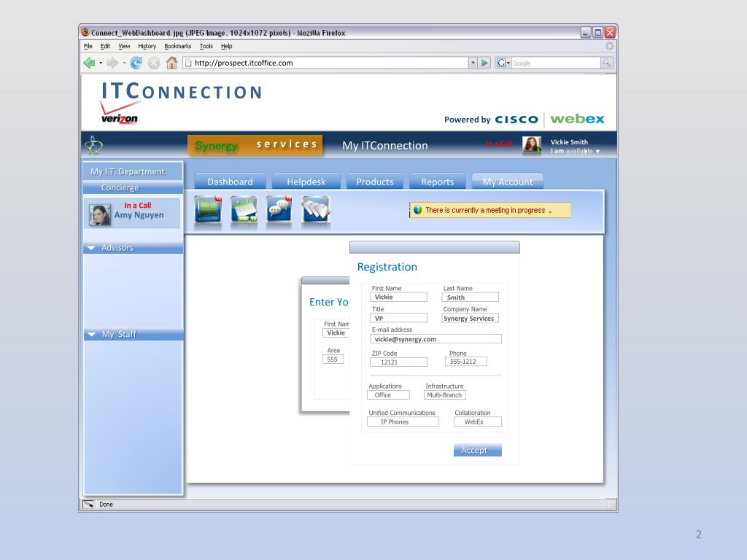Click the Area field showing 555
The height and width of the screenshot is (560, 747).
coord(333,359)
